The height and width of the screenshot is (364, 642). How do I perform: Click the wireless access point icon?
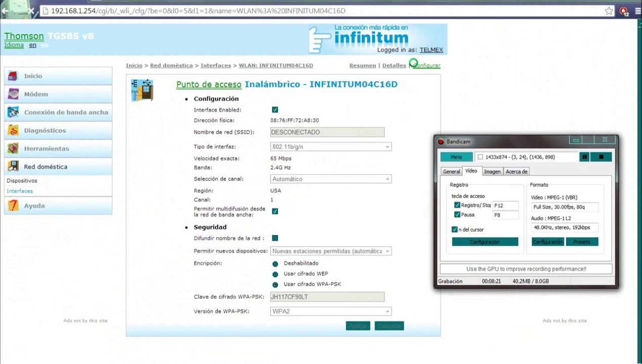142,90
